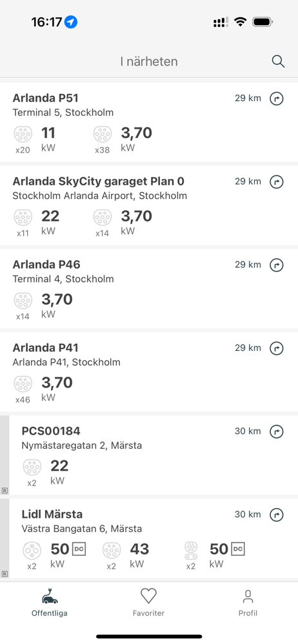Open the Profil tab
This screenshot has height=644, width=298.
(x=248, y=602)
